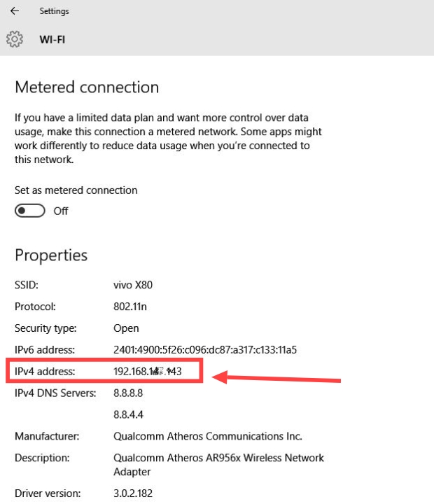Click the WI-FI page title
The width and height of the screenshot is (434, 504).
52,39
